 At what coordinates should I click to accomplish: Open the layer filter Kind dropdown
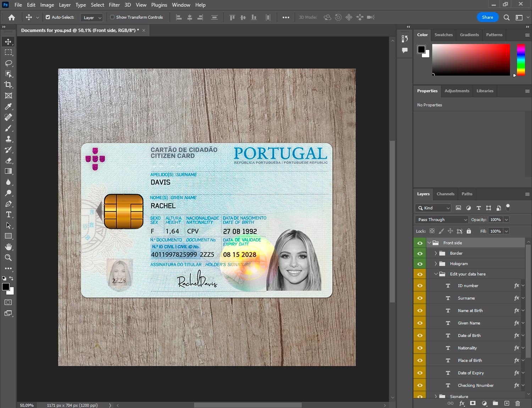click(x=433, y=208)
